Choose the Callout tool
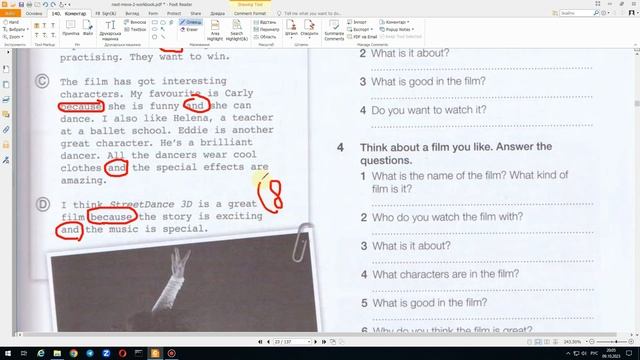640x360 pixels. tap(135, 22)
